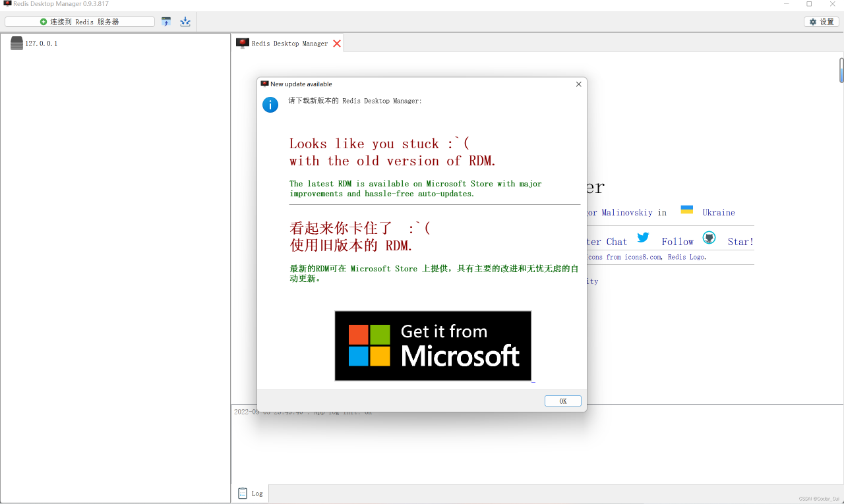Click the blue info icon in dialog
The height and width of the screenshot is (504, 844).
pyautogui.click(x=270, y=105)
